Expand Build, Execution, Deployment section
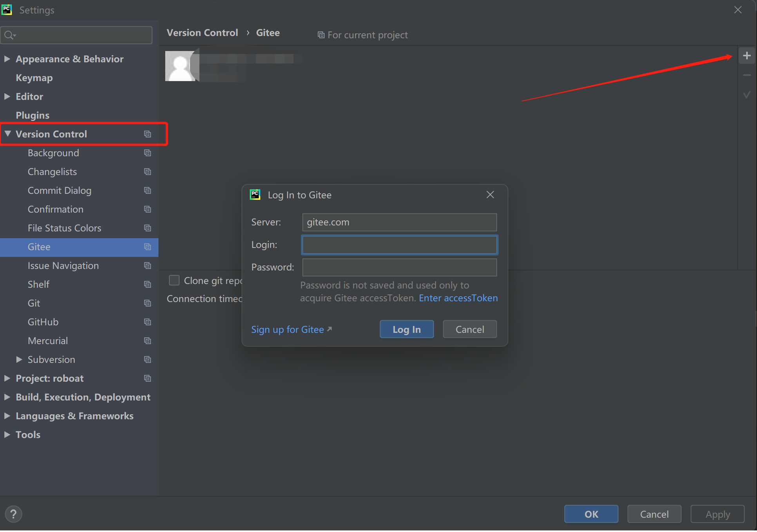The width and height of the screenshot is (757, 532). 7,397
